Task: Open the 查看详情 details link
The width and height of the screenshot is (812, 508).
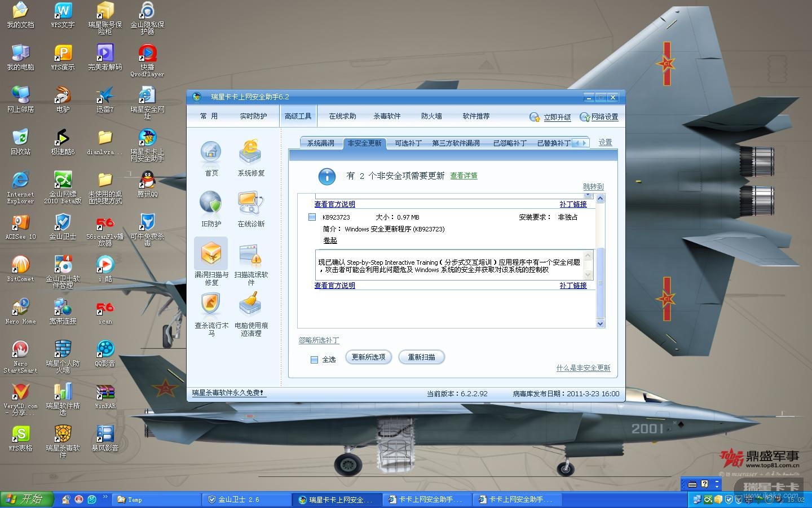Action: (464, 176)
